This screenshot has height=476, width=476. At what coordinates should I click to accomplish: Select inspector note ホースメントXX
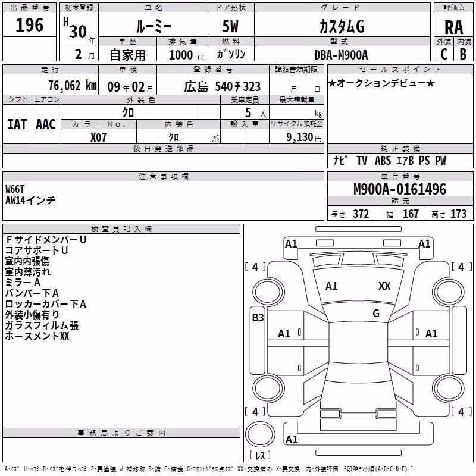(x=37, y=336)
